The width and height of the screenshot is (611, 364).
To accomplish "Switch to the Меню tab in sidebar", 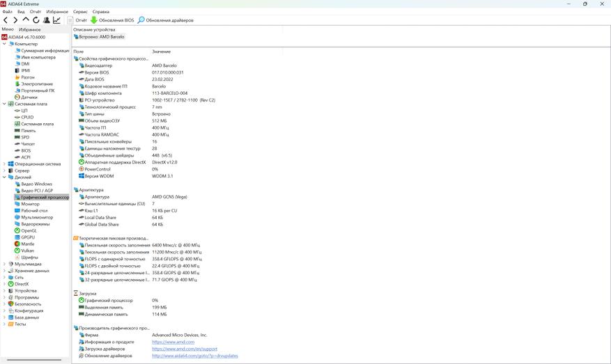I will (8, 29).
